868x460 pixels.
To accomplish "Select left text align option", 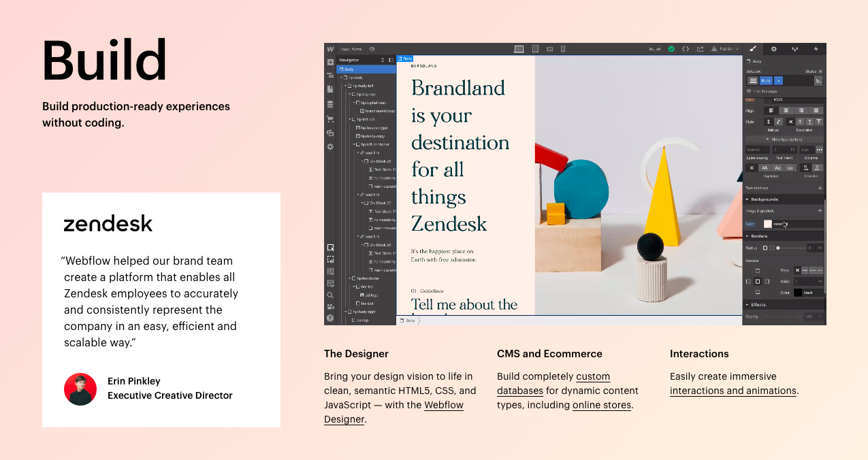I will click(771, 110).
